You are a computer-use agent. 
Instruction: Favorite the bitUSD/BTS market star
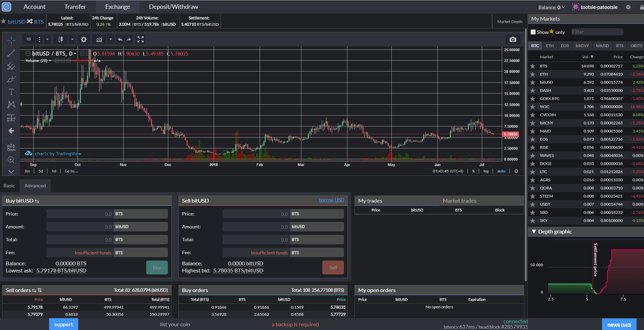[x=3, y=21]
